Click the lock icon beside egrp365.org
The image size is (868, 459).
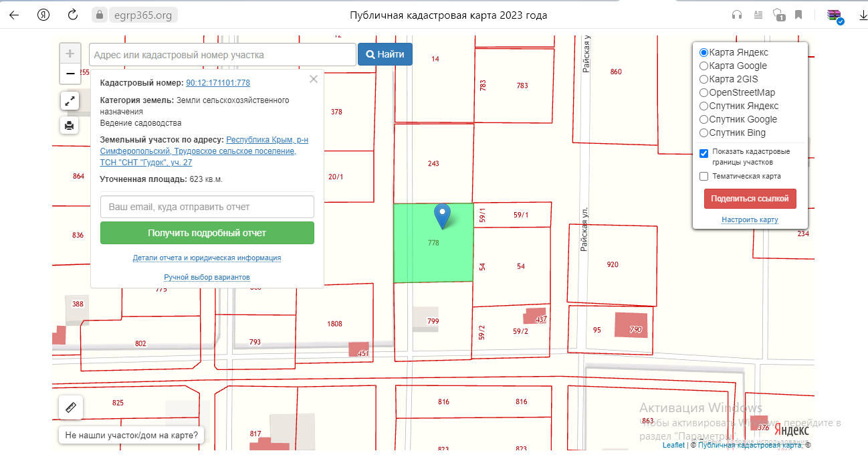click(99, 15)
